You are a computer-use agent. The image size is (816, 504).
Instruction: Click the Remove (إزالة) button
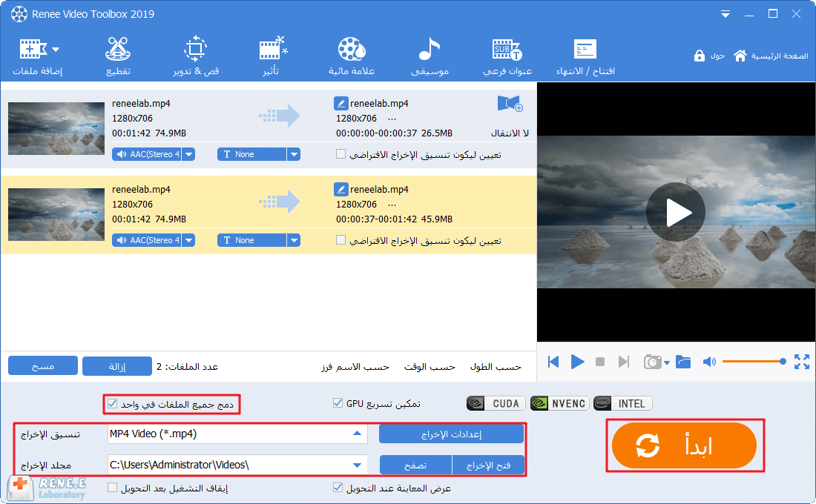click(117, 366)
